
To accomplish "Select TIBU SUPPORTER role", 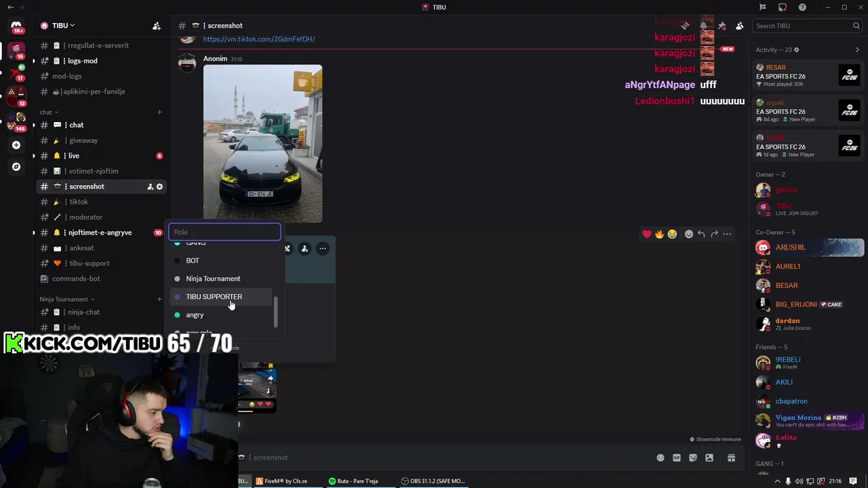I will [x=221, y=297].
